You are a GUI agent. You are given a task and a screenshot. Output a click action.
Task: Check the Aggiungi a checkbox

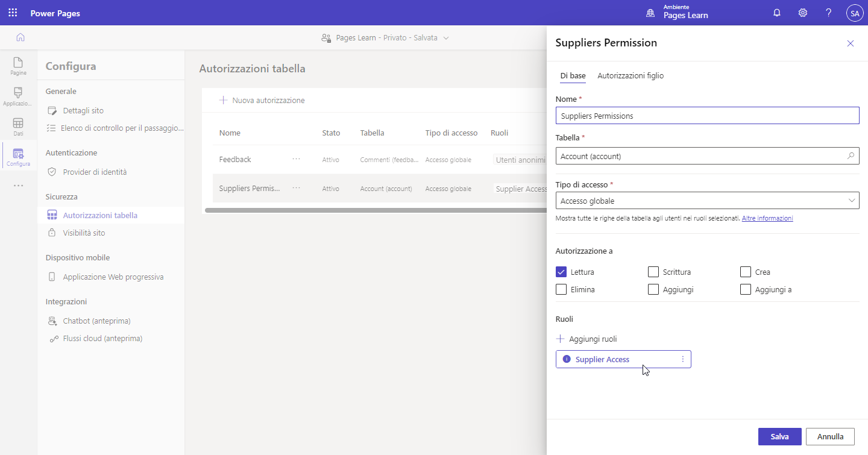click(746, 289)
